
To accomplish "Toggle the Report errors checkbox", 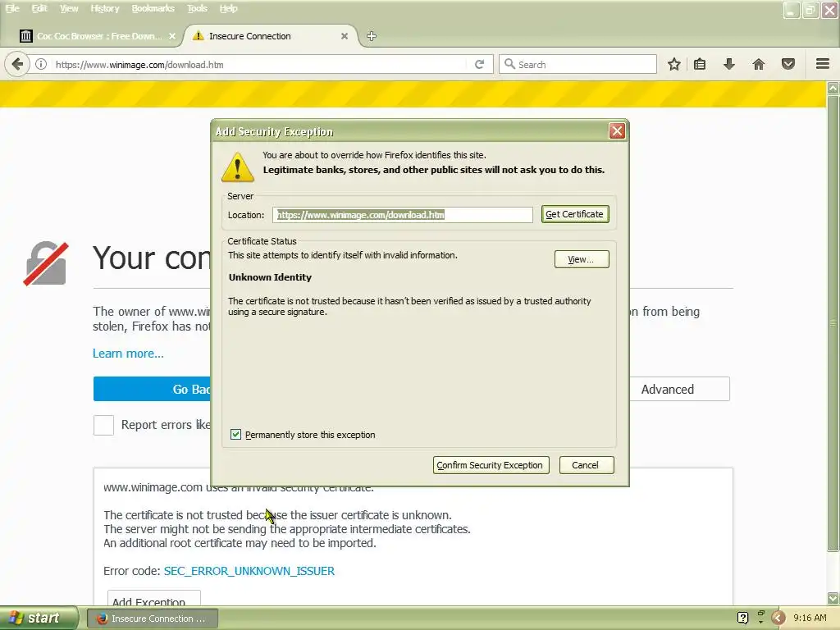I will pos(103,425).
